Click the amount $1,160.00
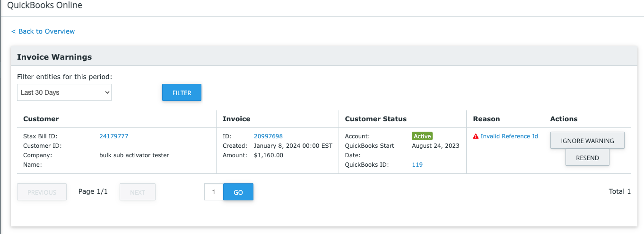This screenshot has height=234, width=644. [269, 155]
